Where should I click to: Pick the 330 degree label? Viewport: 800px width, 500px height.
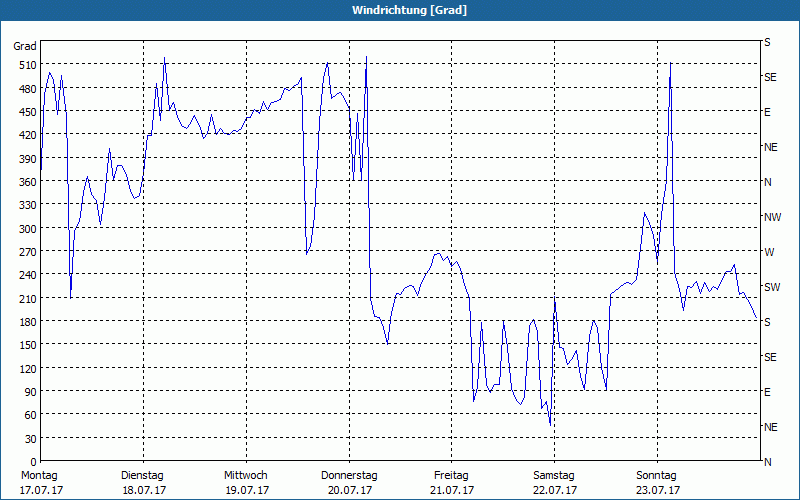click(28, 205)
